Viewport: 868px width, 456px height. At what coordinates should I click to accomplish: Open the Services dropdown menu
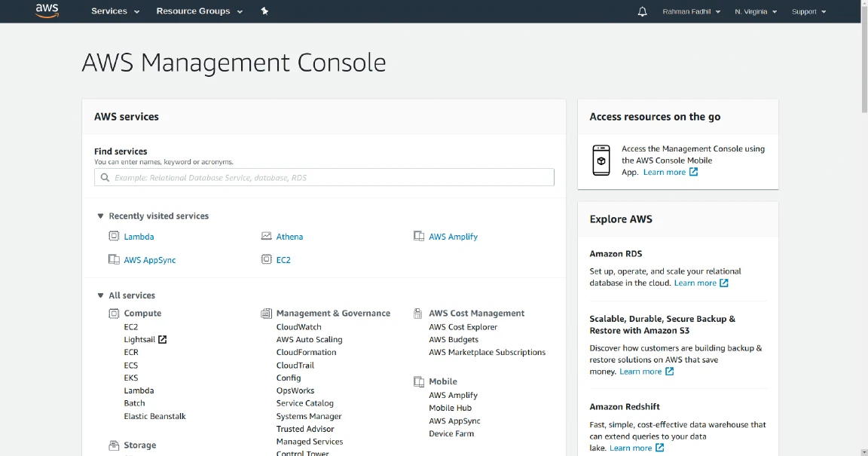click(x=115, y=11)
